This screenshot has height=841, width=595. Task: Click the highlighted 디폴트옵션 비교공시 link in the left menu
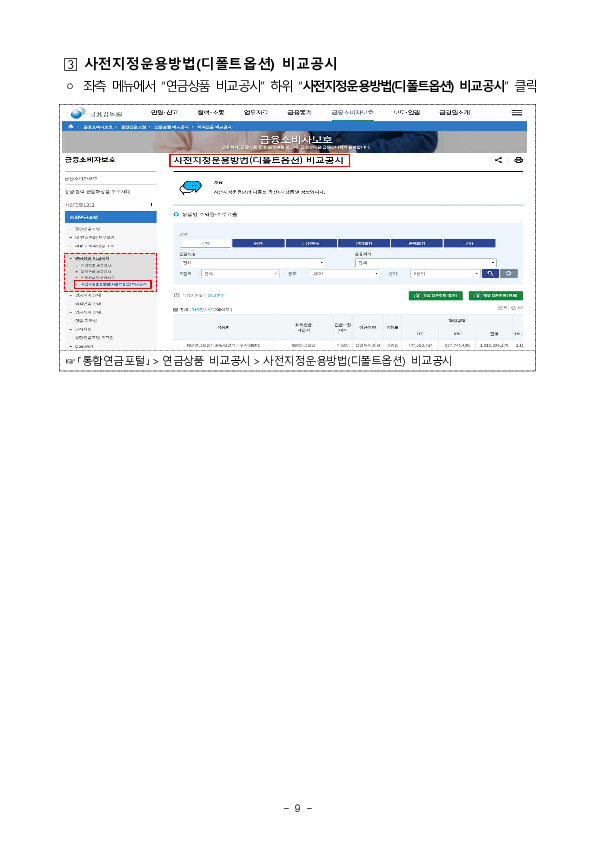tap(113, 284)
